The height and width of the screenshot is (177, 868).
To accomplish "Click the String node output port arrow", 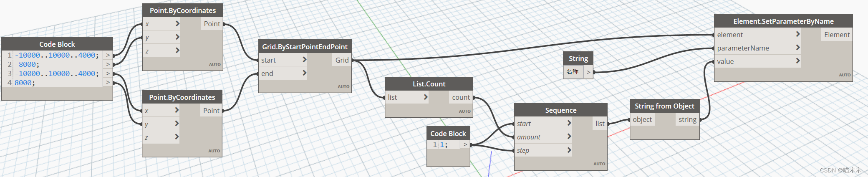I will pos(588,72).
